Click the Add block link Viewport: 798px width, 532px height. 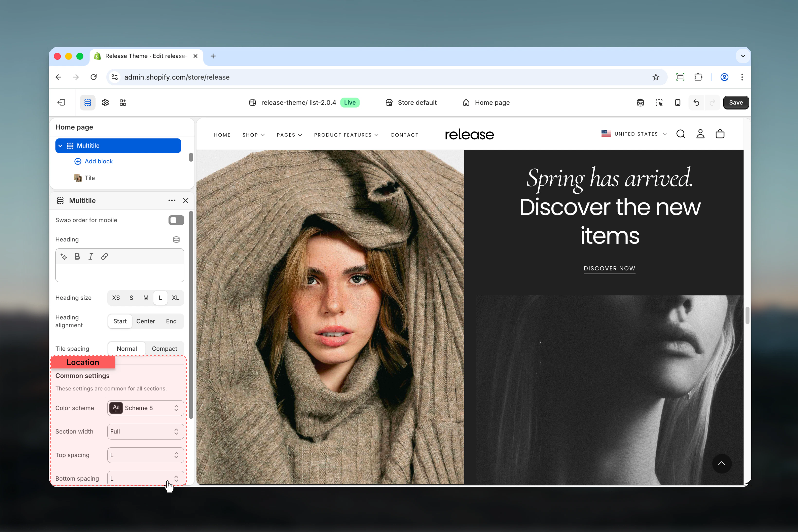[94, 161]
